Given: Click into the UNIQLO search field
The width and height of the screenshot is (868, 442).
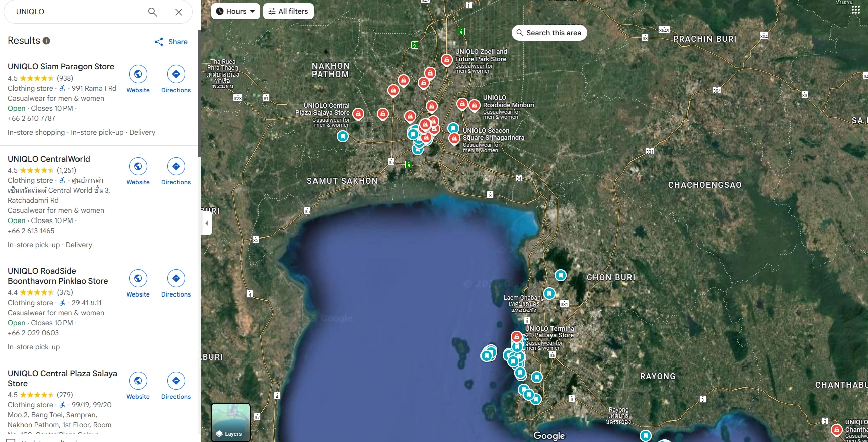Looking at the screenshot, I should 75,12.
